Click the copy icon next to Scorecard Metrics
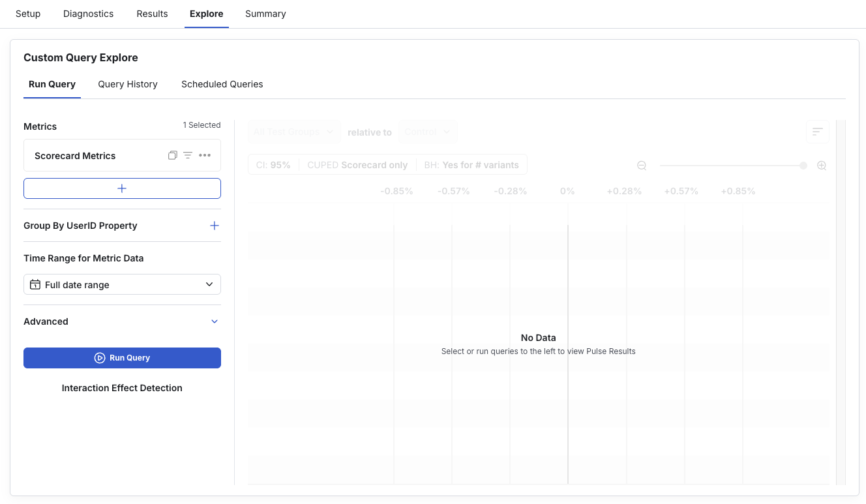866x504 pixels. click(172, 155)
